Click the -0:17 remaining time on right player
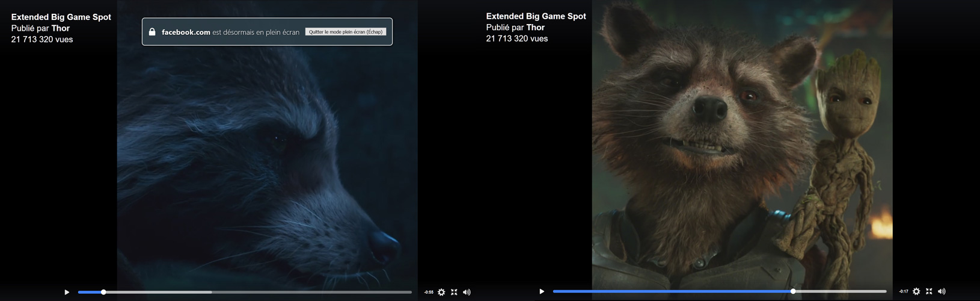This screenshot has height=301, width=980. pyautogui.click(x=904, y=291)
